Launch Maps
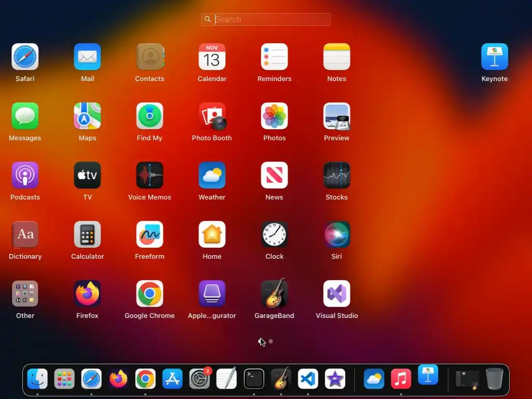 point(87,116)
